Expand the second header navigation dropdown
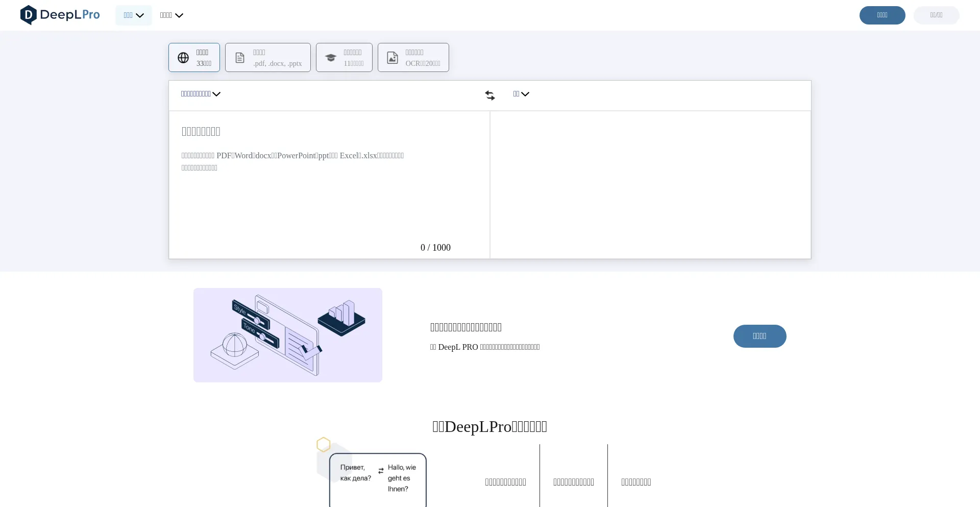 tap(171, 15)
